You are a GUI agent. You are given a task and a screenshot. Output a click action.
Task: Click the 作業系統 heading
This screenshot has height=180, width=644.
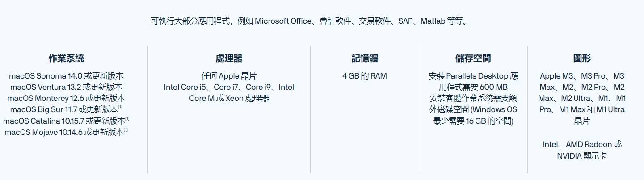66,58
